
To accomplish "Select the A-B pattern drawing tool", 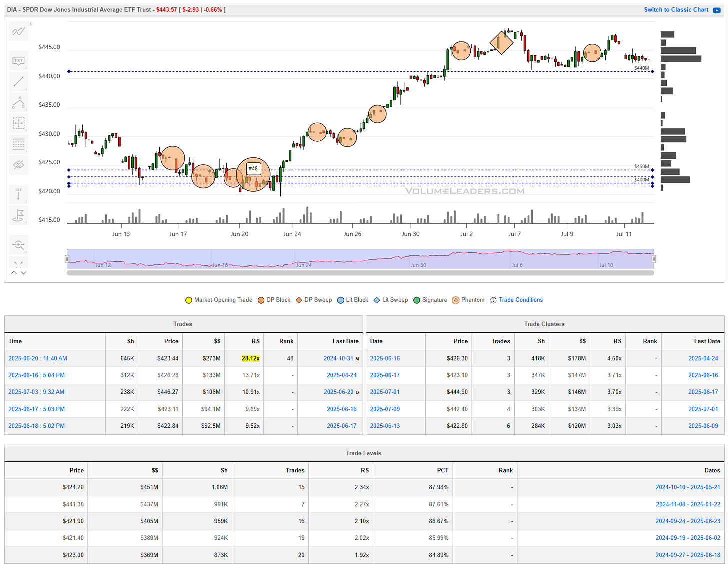I will pos(19,102).
